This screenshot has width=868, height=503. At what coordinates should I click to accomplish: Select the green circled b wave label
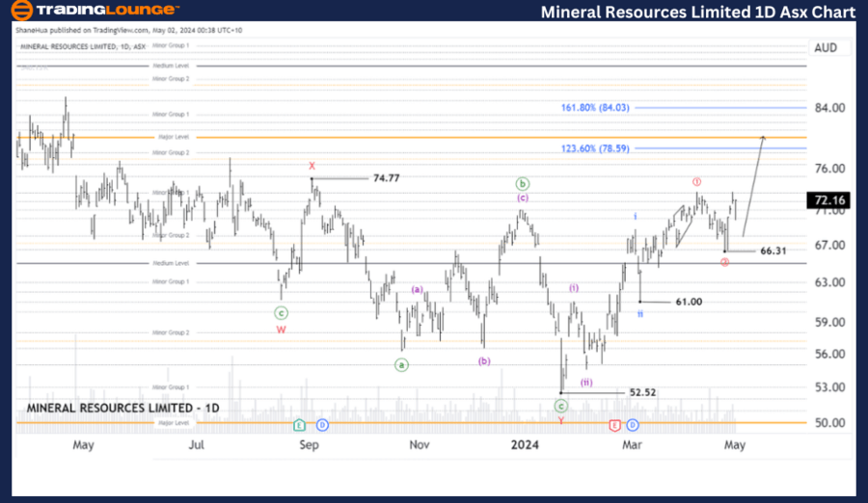coord(522,184)
